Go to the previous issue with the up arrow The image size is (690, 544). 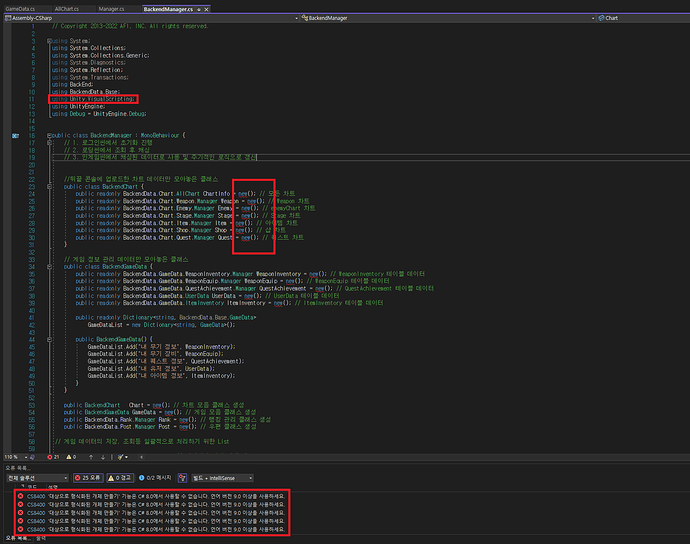tap(91, 457)
